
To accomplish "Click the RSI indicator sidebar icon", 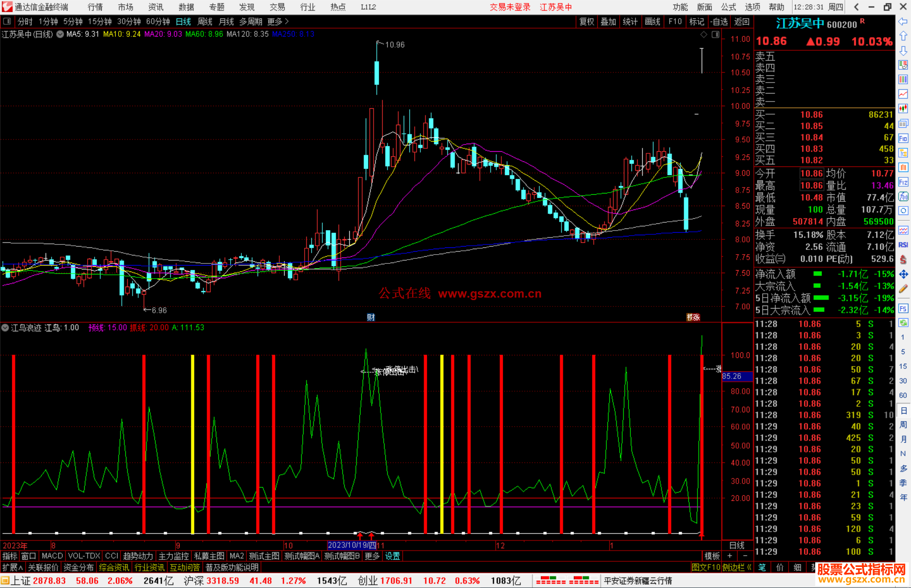I will pos(903,245).
